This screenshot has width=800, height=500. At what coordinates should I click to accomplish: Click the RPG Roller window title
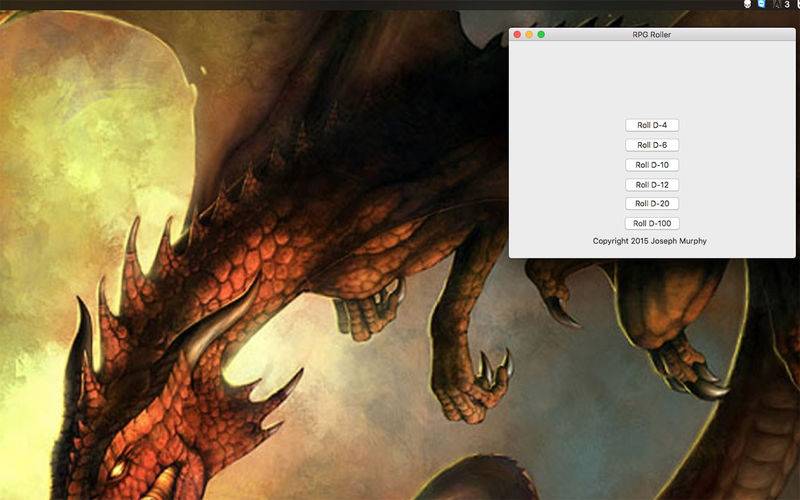(x=652, y=35)
